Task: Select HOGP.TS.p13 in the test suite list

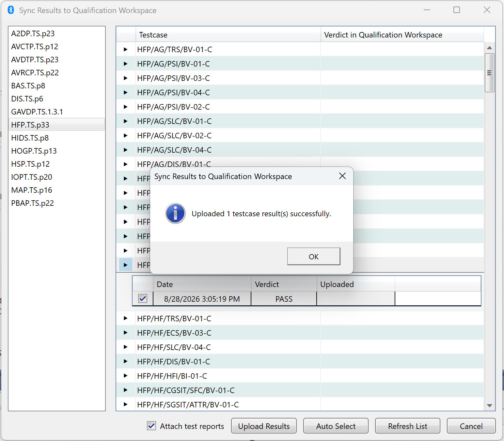Action: pos(57,151)
